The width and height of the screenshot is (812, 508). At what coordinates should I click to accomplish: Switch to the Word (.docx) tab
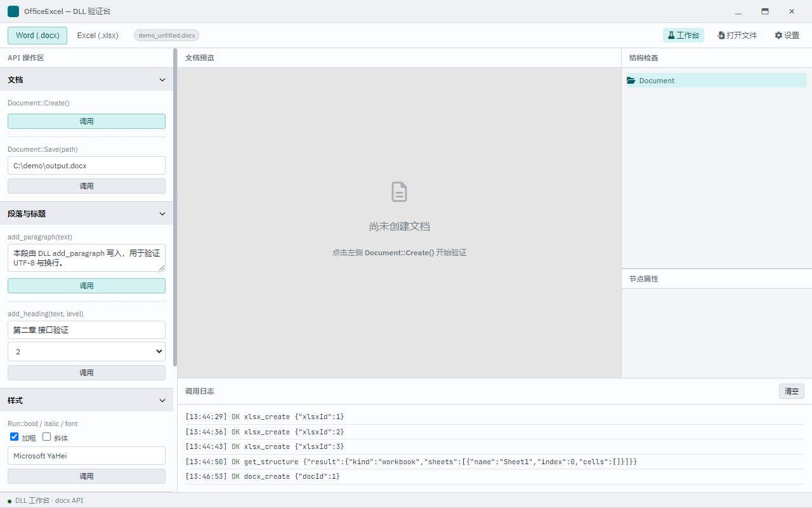pyautogui.click(x=37, y=36)
